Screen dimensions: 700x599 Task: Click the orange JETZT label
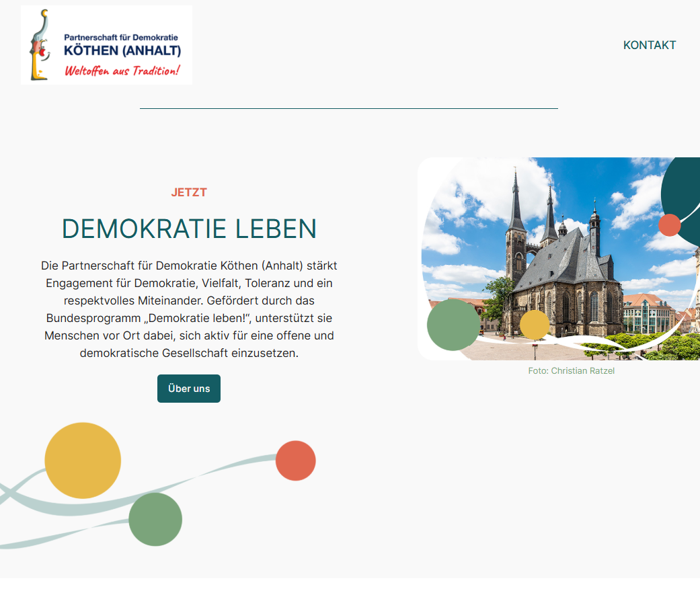click(x=189, y=192)
